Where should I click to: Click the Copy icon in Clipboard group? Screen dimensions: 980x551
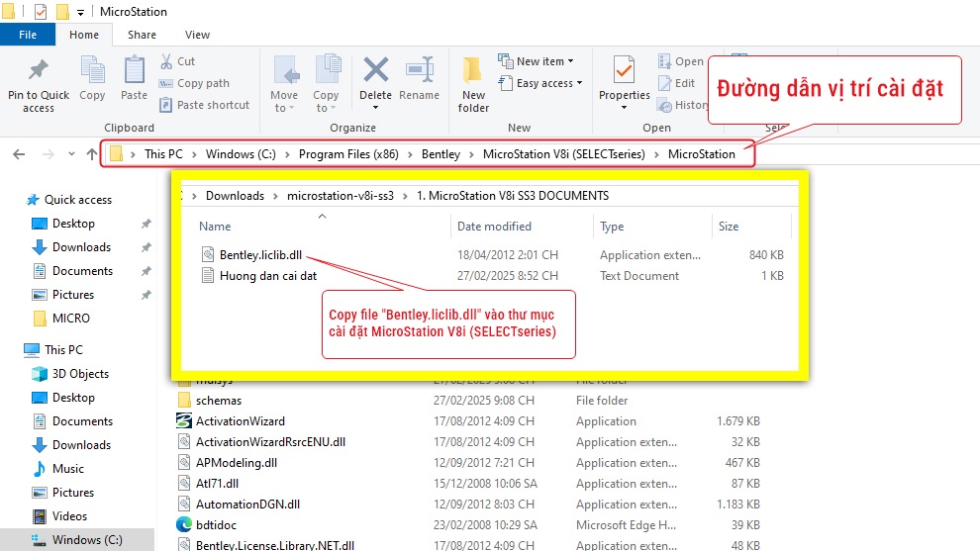[x=92, y=70]
